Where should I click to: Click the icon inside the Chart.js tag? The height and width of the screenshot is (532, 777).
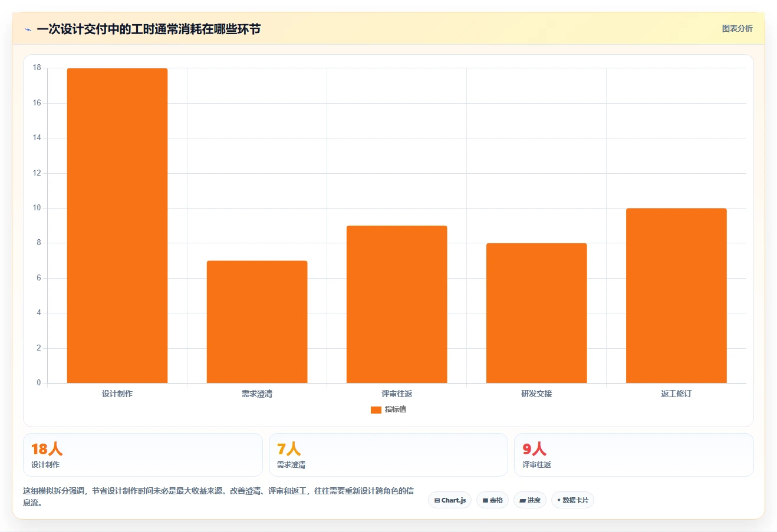click(x=437, y=500)
